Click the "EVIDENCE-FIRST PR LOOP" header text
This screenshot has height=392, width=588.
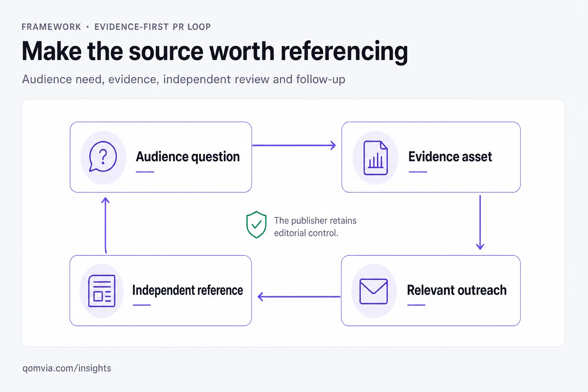click(x=153, y=27)
